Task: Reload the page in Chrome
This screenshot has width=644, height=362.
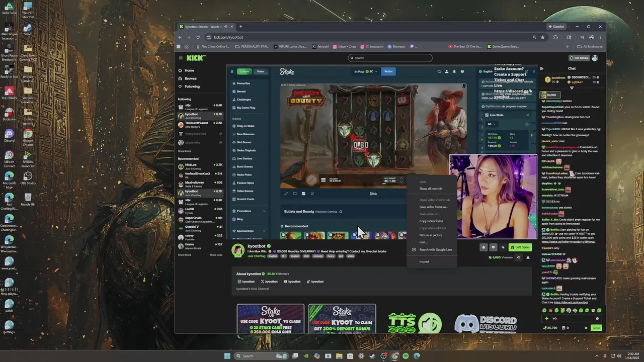Action: [x=198, y=37]
